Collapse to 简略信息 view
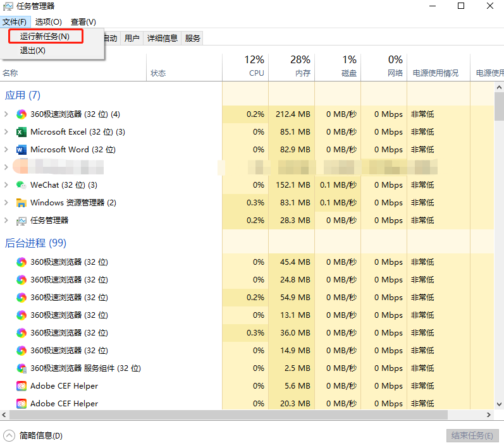The width and height of the screenshot is (504, 448). (34, 435)
